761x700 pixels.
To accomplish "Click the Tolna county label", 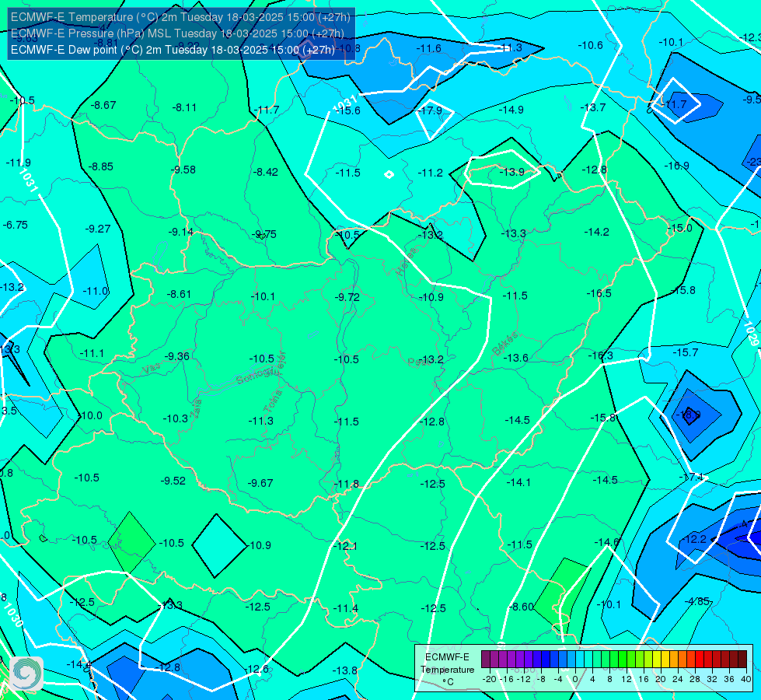I will (272, 401).
